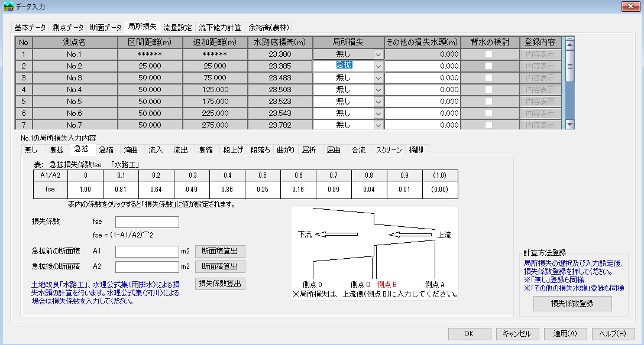Select the 段落ち loss type tab
This screenshot has height=345, width=644.
(260, 149)
